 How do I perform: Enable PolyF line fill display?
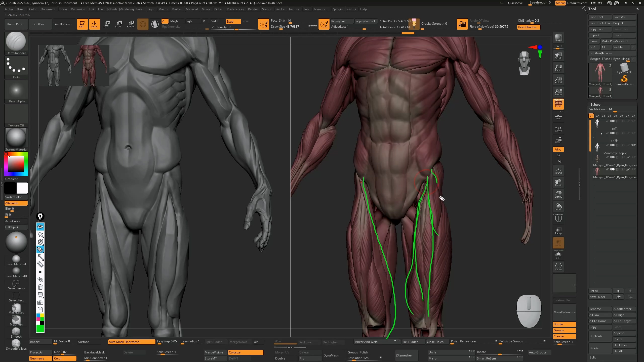[558, 218]
